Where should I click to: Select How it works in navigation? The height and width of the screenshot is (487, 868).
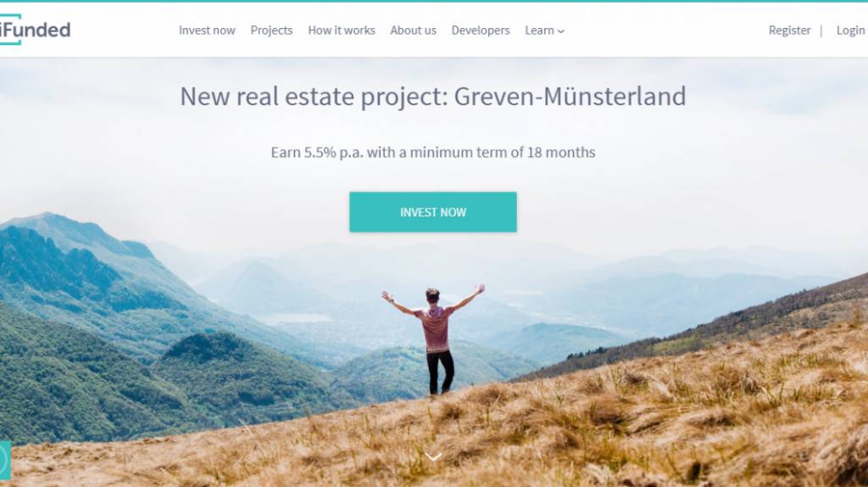(341, 31)
